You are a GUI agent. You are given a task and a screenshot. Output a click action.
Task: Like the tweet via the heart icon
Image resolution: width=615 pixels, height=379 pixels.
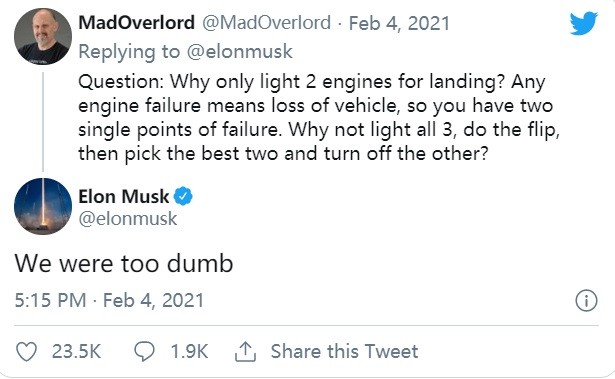click(x=26, y=351)
